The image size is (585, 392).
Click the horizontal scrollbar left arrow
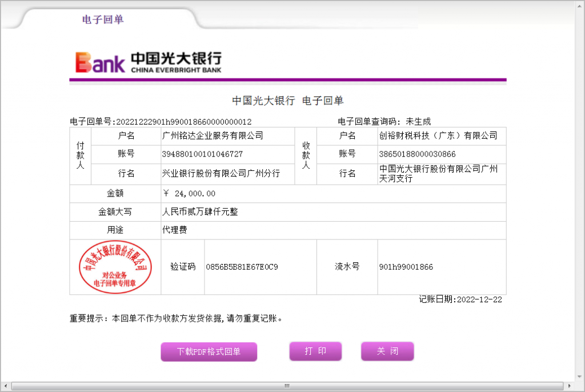pos(5,386)
